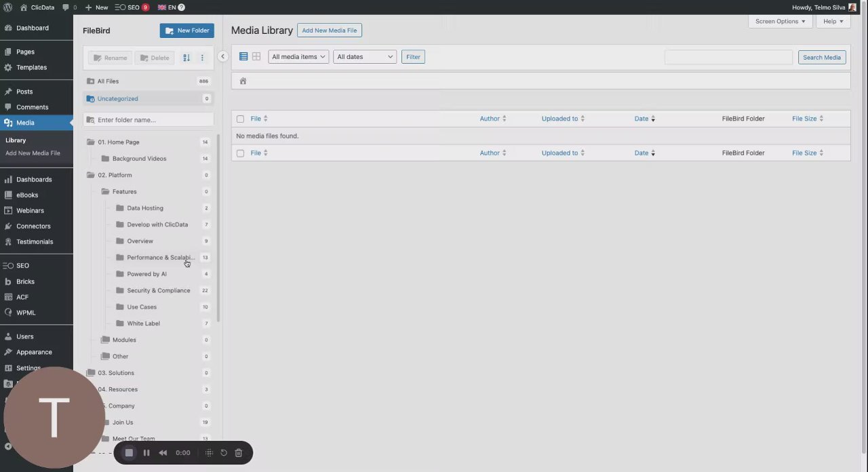The width and height of the screenshot is (868, 472).
Task: Open the All media items dropdown
Action: tap(298, 57)
